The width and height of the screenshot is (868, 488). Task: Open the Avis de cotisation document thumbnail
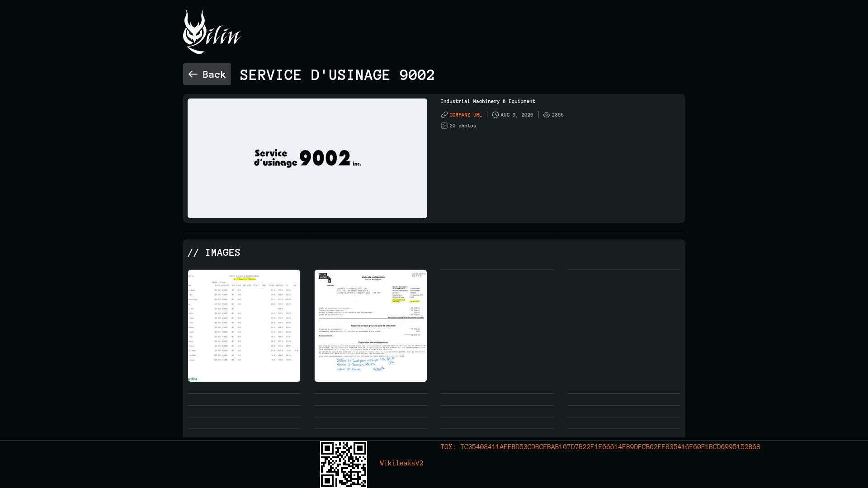point(371,326)
